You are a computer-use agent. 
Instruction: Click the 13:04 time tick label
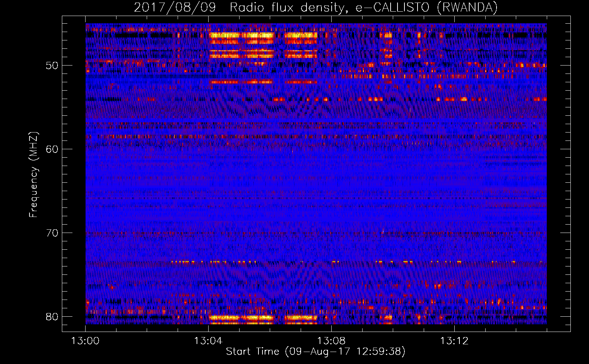pyautogui.click(x=208, y=341)
